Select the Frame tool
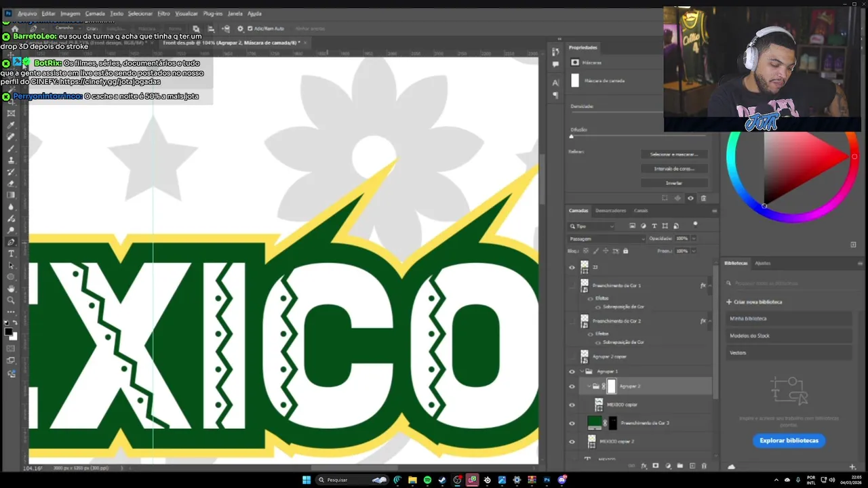Image resolution: width=868 pixels, height=488 pixels. pos(11,113)
